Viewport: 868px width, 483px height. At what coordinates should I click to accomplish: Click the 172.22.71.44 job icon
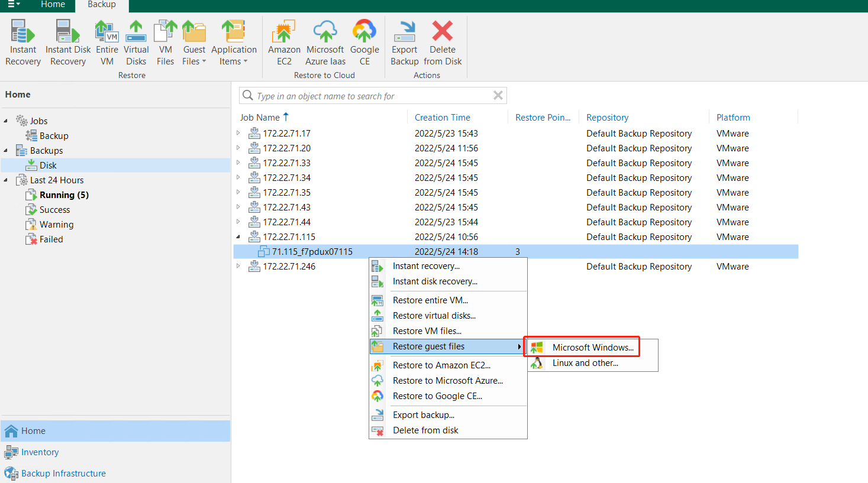pyautogui.click(x=254, y=222)
